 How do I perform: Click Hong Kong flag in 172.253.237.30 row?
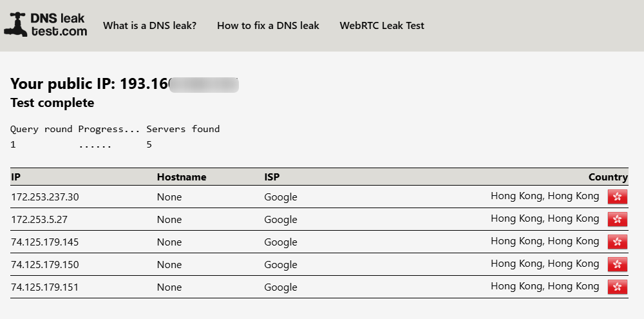[618, 197]
